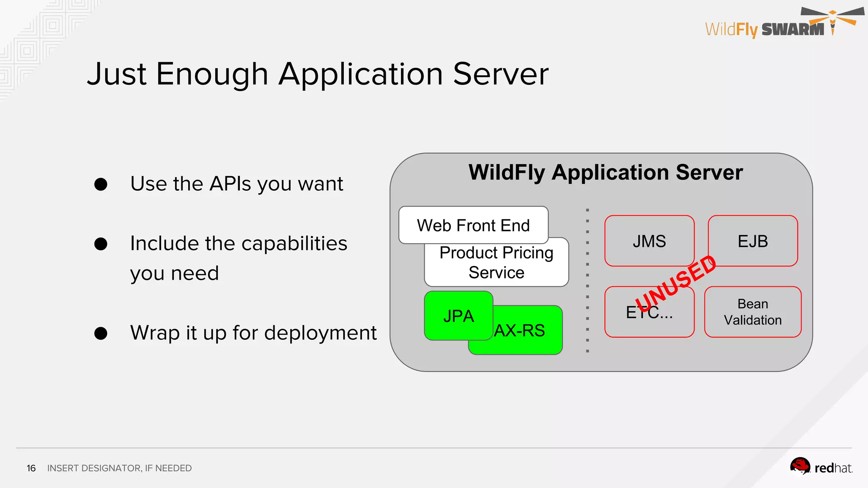Click 'Include the capabilities you need' bullet
868x488 pixels.
tap(239, 258)
